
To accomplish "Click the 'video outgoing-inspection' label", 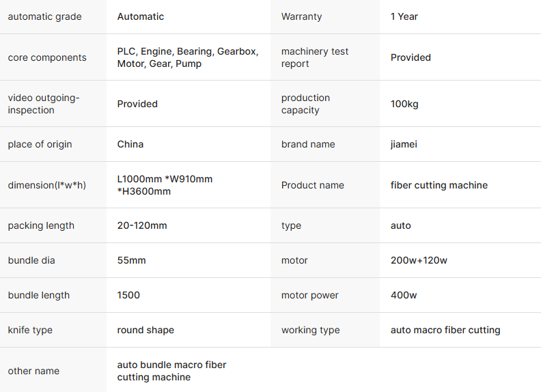I will (44, 104).
